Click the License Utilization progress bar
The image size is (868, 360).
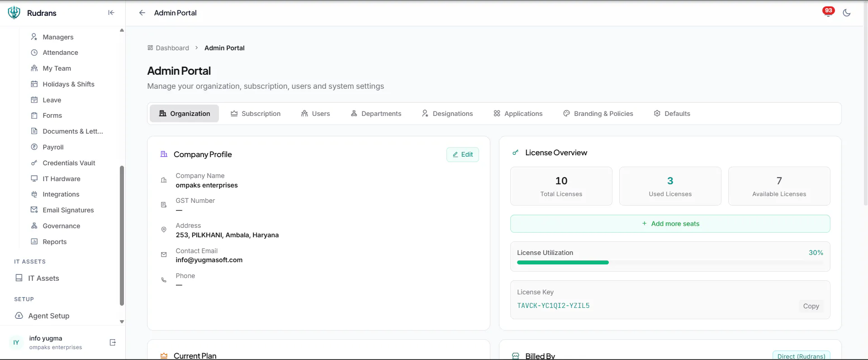(x=670, y=263)
